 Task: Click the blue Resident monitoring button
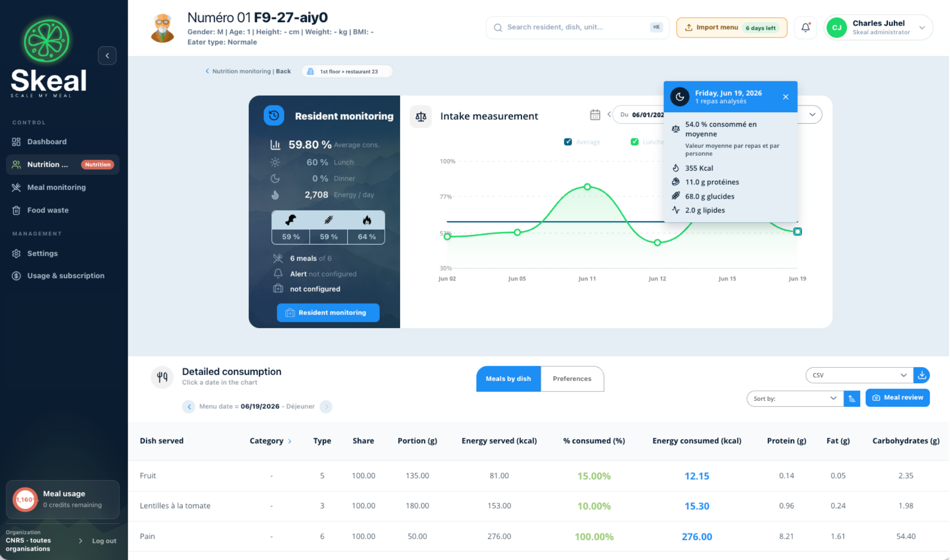click(x=328, y=313)
